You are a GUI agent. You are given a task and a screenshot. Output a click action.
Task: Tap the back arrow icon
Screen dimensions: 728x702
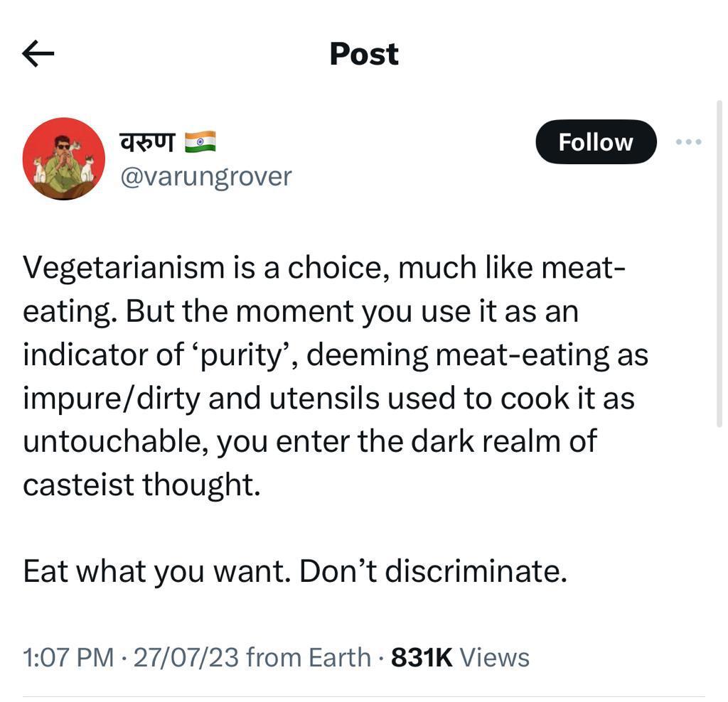click(x=38, y=54)
